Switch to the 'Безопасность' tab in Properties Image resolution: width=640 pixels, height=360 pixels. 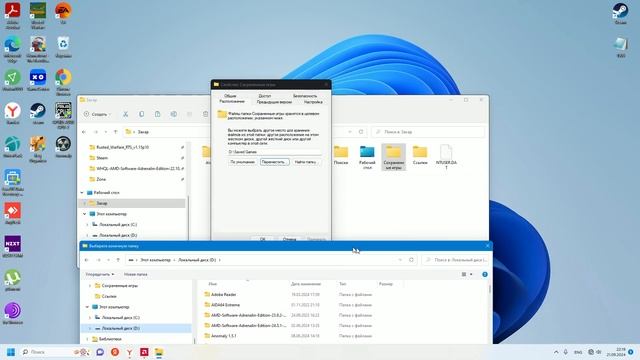305,96
